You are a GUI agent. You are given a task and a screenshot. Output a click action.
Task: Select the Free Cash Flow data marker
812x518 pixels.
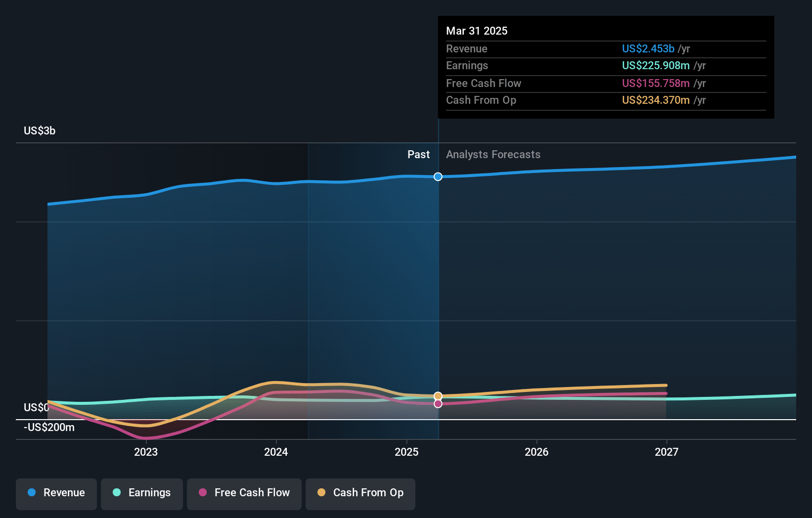point(438,404)
